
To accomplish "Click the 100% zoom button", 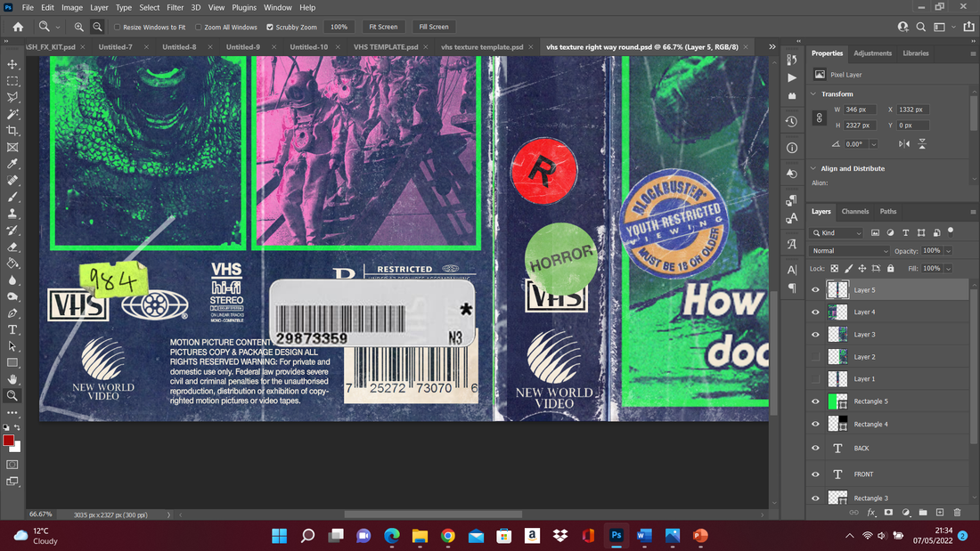I will point(339,27).
